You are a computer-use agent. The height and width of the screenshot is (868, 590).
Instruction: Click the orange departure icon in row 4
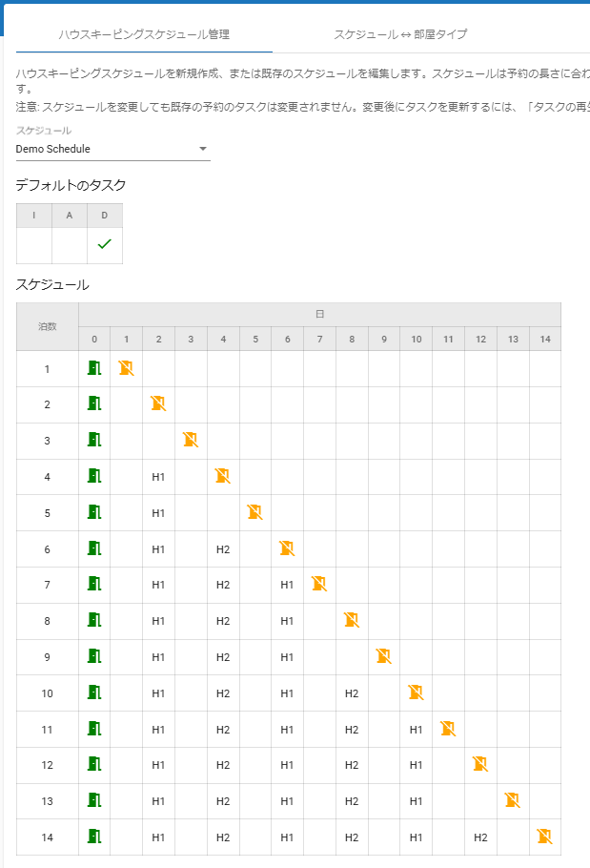pos(223,476)
